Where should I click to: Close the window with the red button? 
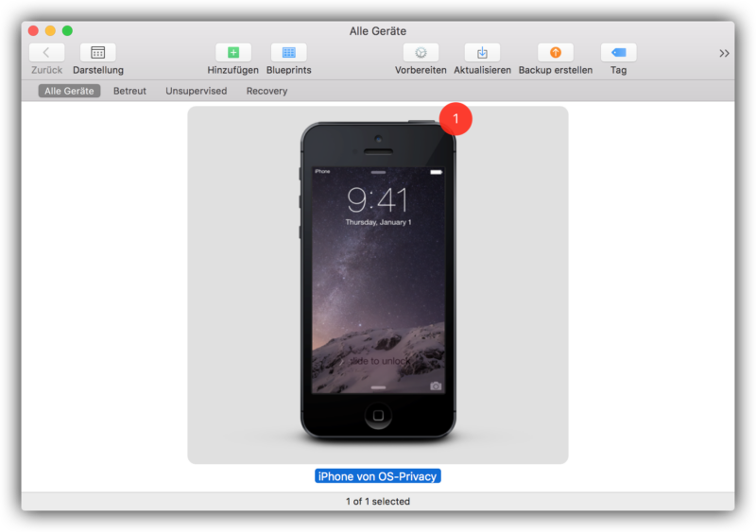click(x=33, y=31)
